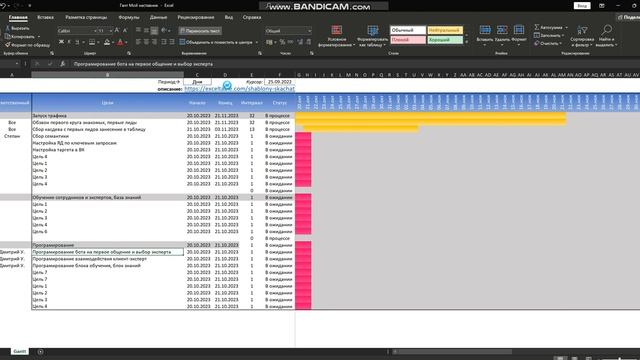Center text horizontally
The image size is (640, 360).
146,42
